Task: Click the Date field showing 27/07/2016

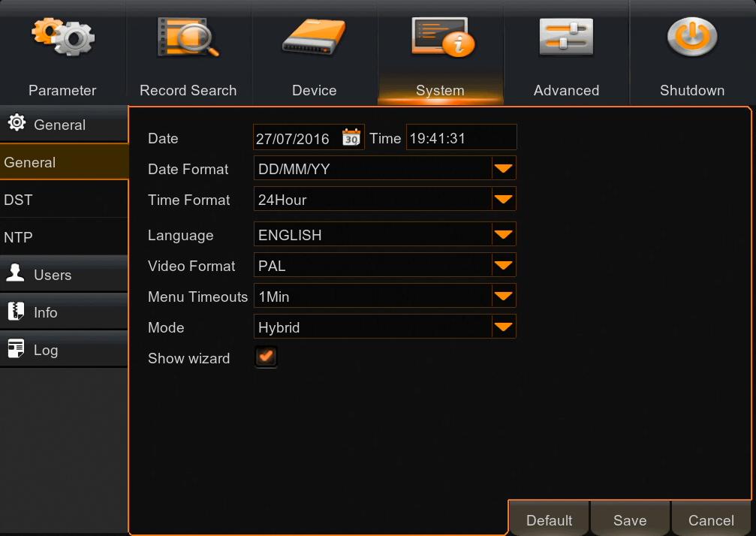Action: coord(309,137)
